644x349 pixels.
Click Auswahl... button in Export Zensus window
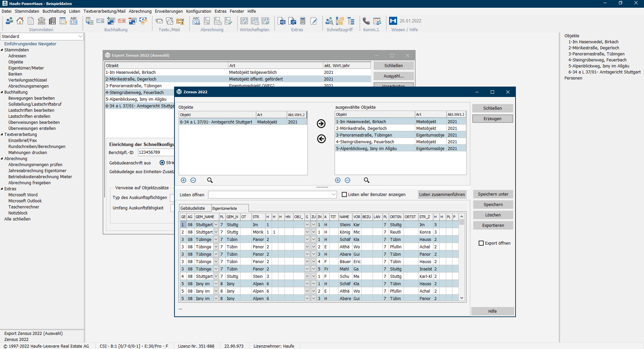click(x=394, y=76)
